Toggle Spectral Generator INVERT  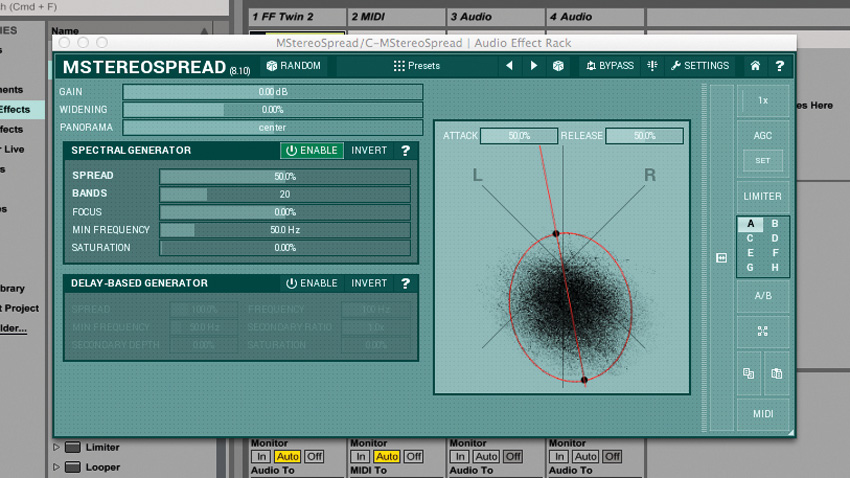pos(369,150)
